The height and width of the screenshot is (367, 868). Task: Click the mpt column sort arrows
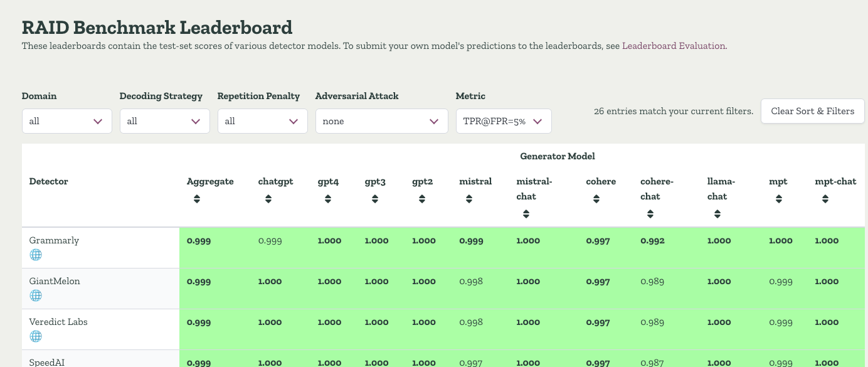tap(778, 199)
